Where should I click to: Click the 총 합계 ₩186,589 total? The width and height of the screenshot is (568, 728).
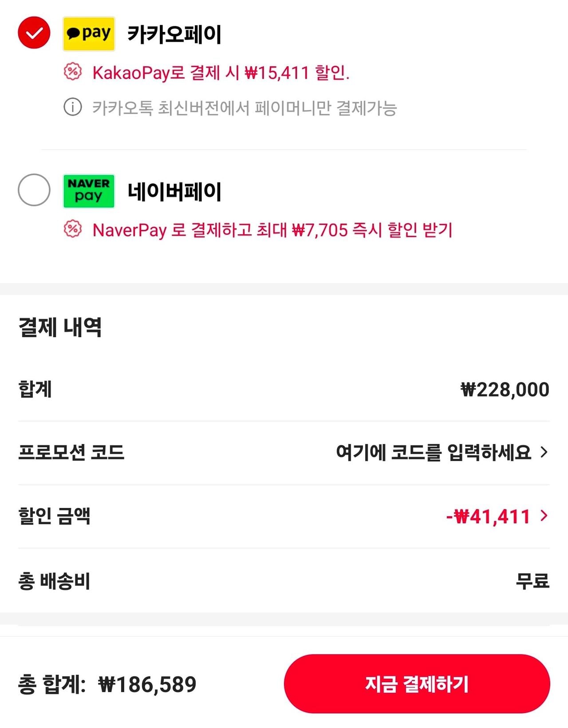pyautogui.click(x=107, y=684)
